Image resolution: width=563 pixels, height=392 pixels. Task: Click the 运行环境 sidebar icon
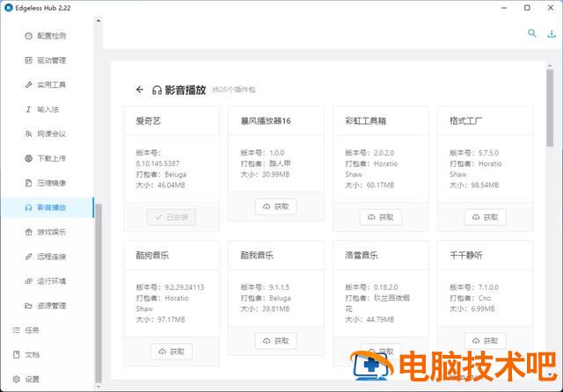tap(29, 281)
